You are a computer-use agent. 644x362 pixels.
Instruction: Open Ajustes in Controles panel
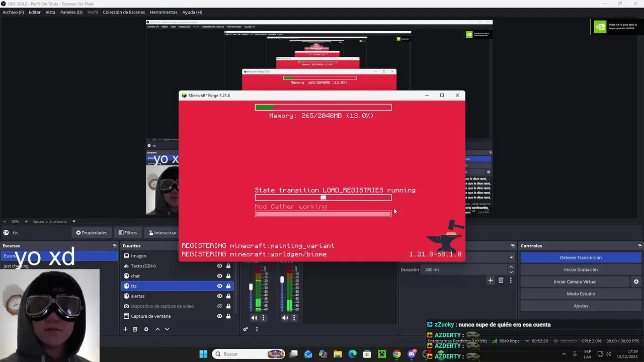pyautogui.click(x=581, y=306)
